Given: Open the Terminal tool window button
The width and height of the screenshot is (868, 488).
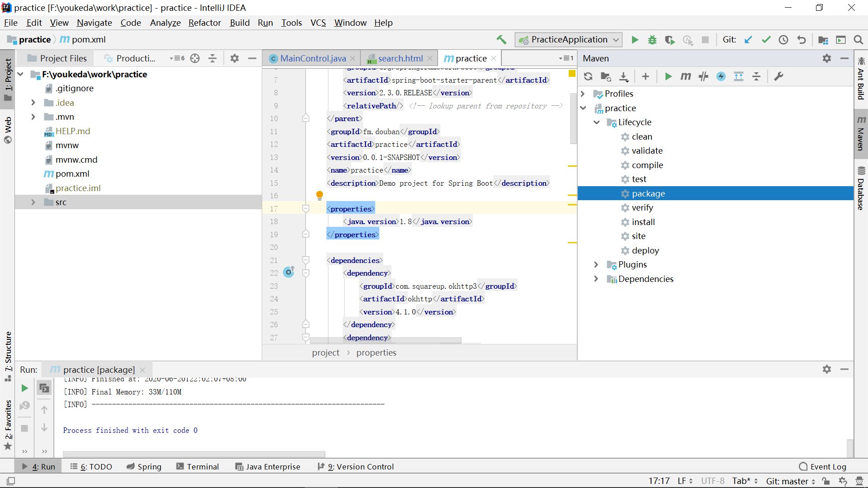Looking at the screenshot, I should tap(198, 466).
